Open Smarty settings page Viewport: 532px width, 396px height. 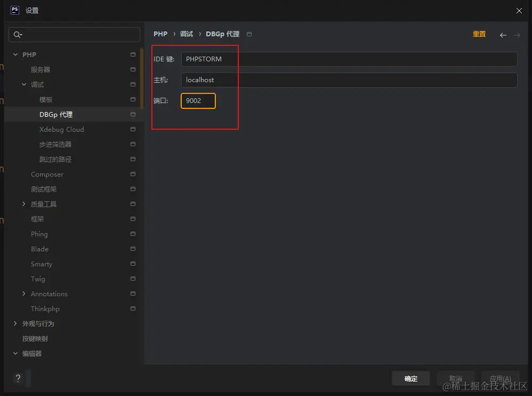pos(42,264)
